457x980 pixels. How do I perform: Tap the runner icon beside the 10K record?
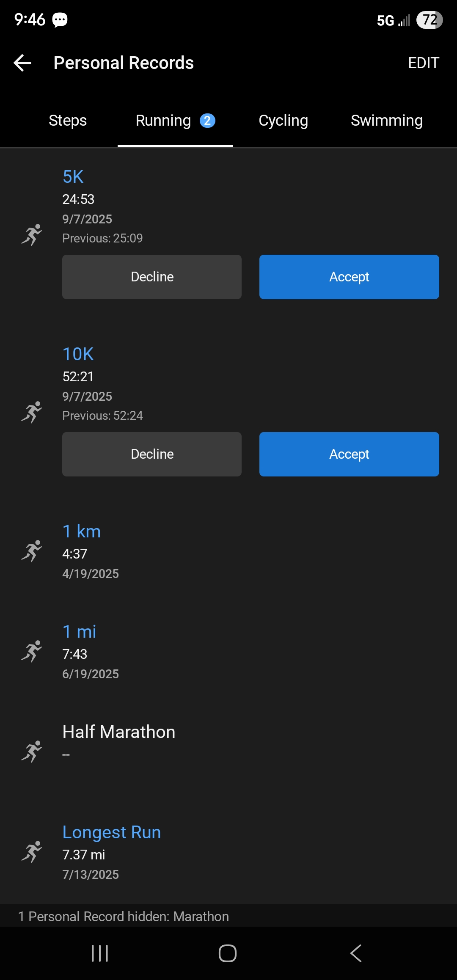point(32,412)
